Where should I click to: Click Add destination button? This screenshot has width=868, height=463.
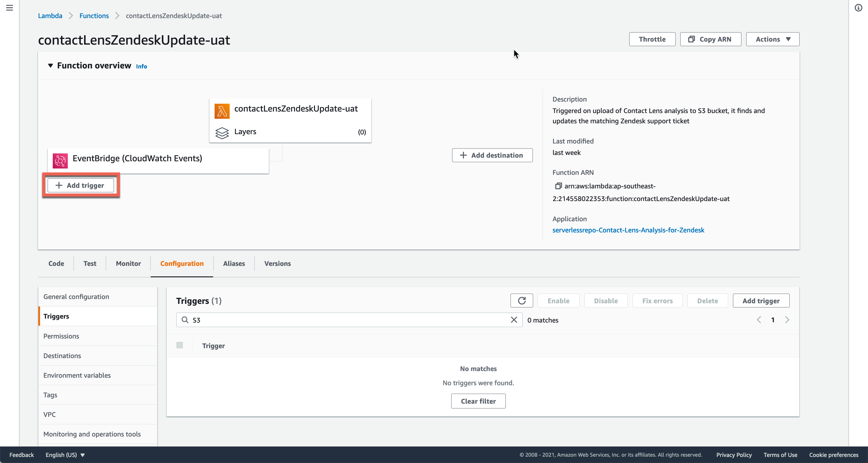tap(492, 155)
